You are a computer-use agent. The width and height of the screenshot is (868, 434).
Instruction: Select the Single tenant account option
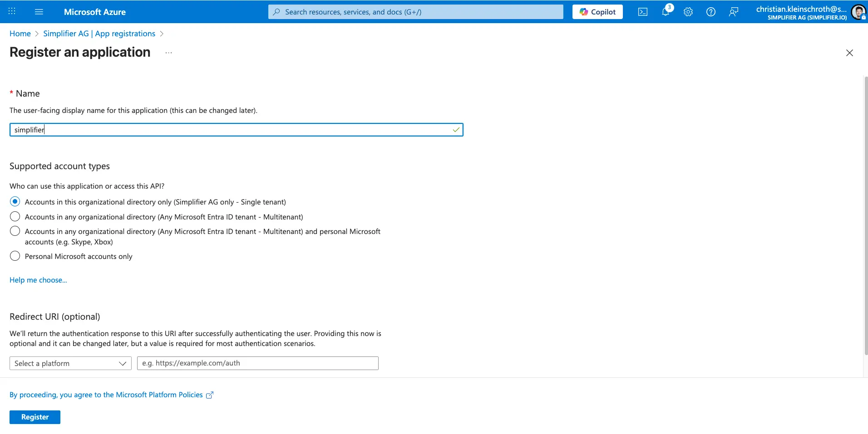point(15,202)
